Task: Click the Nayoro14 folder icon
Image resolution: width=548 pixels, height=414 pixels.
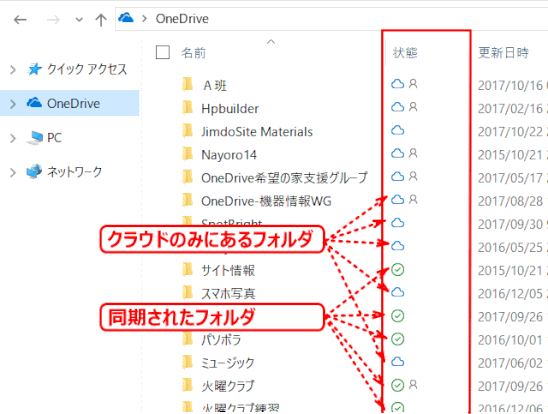Action: click(188, 154)
